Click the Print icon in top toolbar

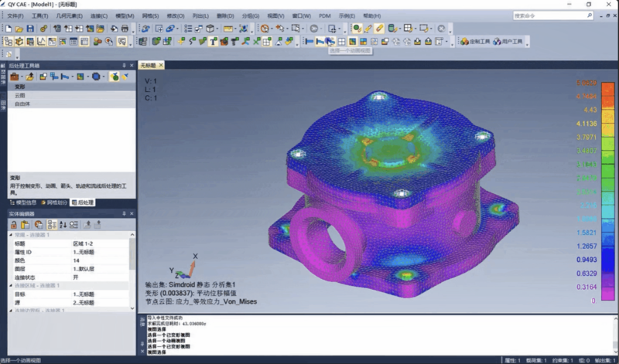tap(124, 29)
